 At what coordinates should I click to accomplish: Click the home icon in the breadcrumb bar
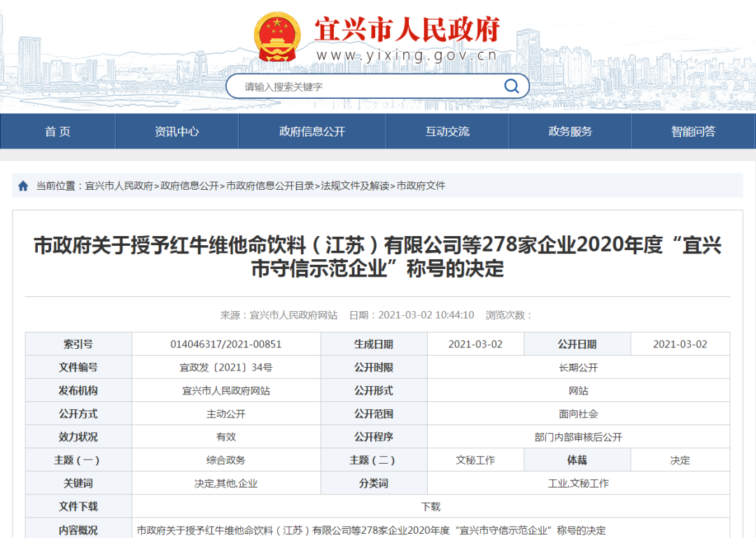23,186
